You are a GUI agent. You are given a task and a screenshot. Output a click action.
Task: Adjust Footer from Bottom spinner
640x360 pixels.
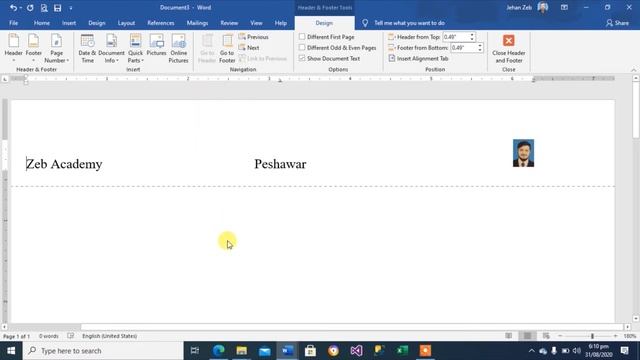point(480,47)
